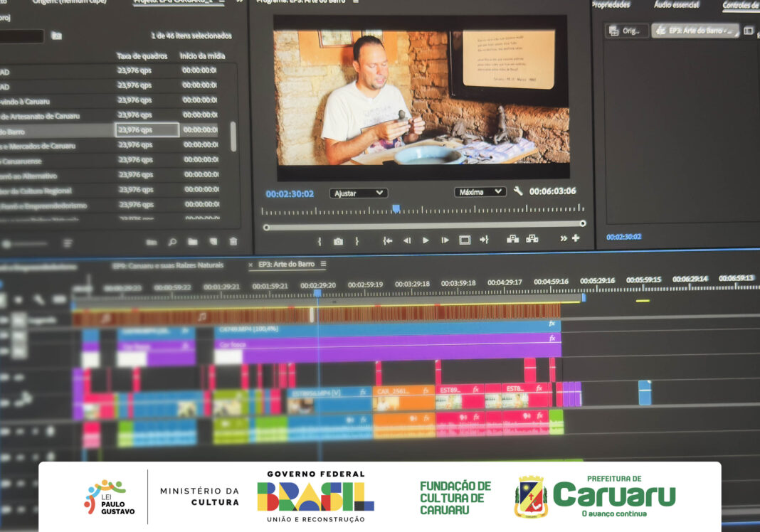
Task: Open the Áudio essencial tab
Action: tap(677, 5)
